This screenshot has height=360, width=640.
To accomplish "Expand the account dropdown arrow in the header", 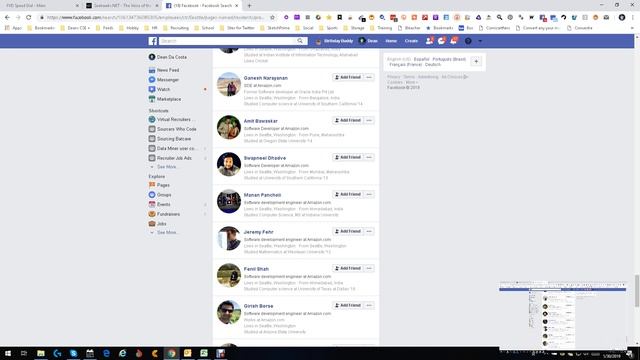I will coord(480,41).
